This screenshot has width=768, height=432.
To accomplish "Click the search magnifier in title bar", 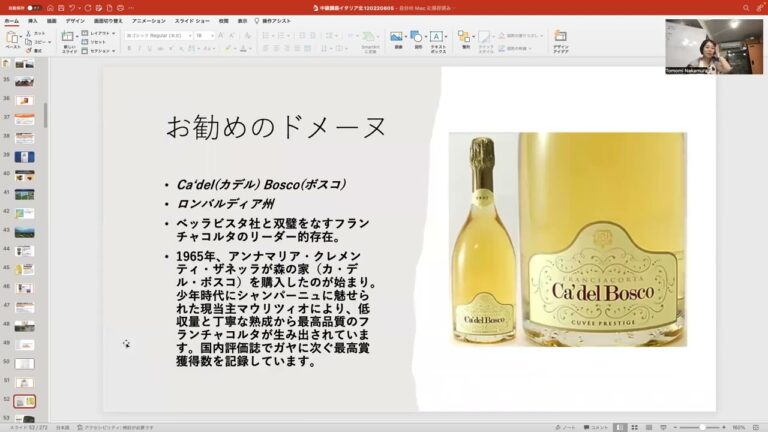I will click(x=745, y=8).
